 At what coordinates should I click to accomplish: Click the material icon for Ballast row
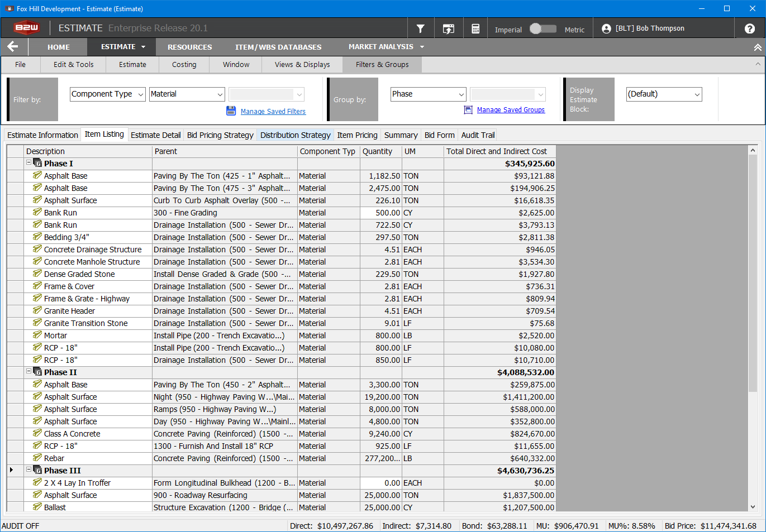(x=37, y=507)
